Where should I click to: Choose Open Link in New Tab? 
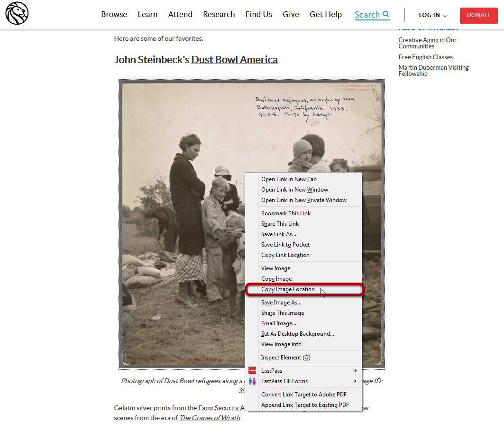[304, 179]
